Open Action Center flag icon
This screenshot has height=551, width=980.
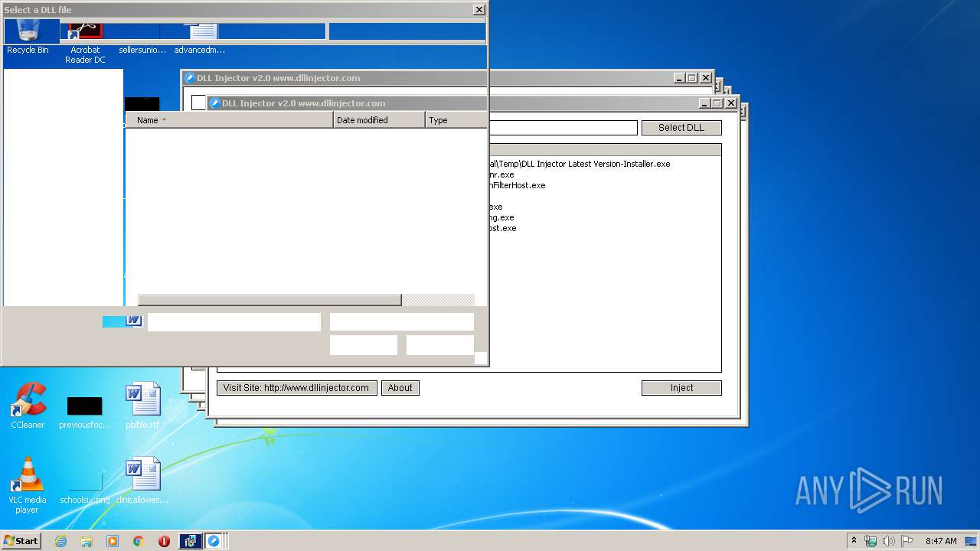[907, 541]
